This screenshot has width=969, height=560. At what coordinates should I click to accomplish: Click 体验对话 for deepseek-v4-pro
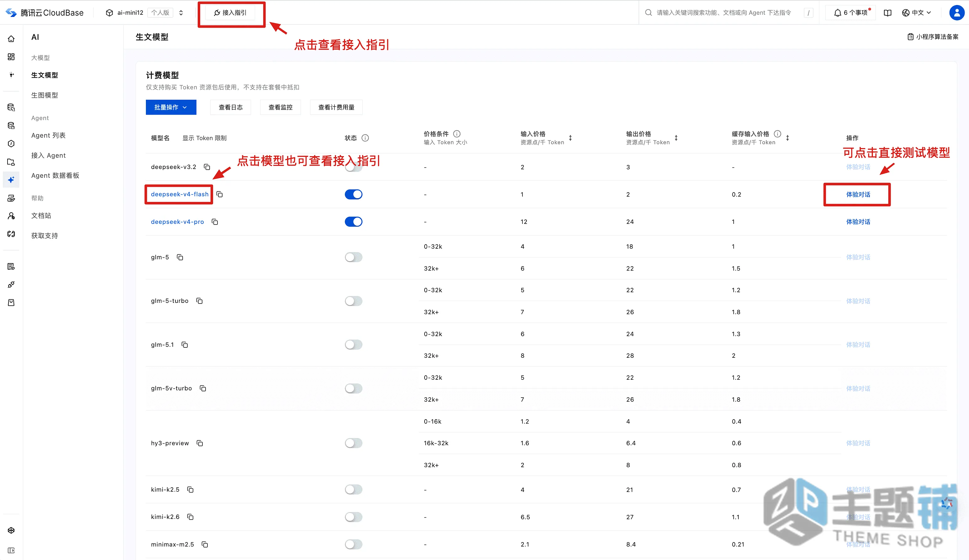click(858, 222)
